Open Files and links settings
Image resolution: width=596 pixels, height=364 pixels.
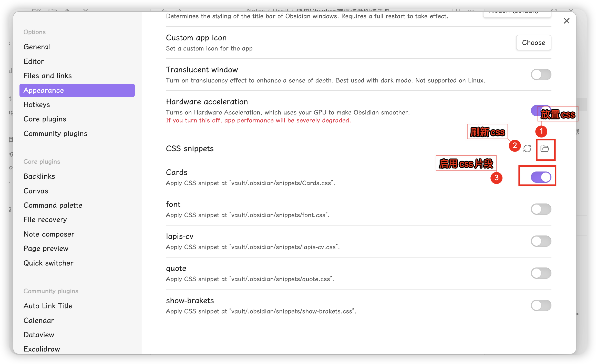tap(48, 76)
